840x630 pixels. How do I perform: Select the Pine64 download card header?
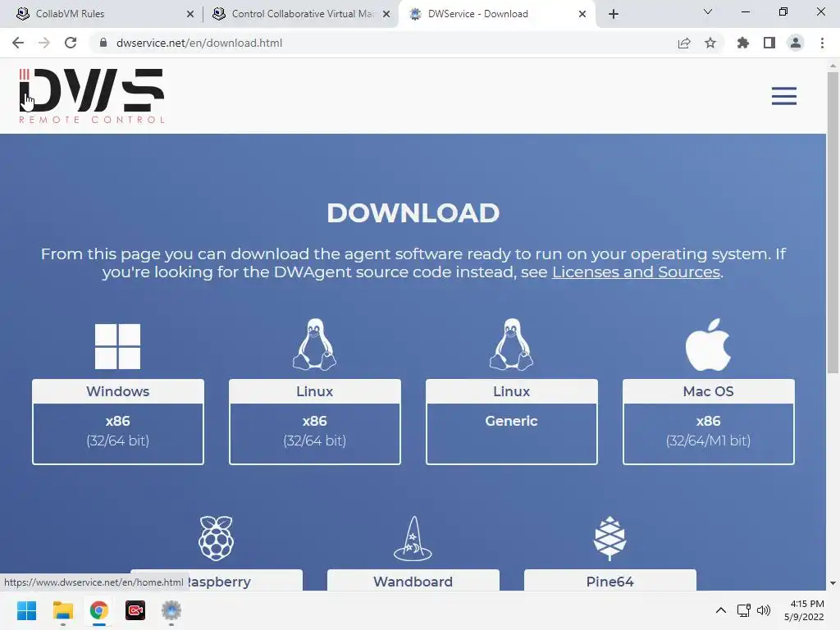pyautogui.click(x=609, y=581)
